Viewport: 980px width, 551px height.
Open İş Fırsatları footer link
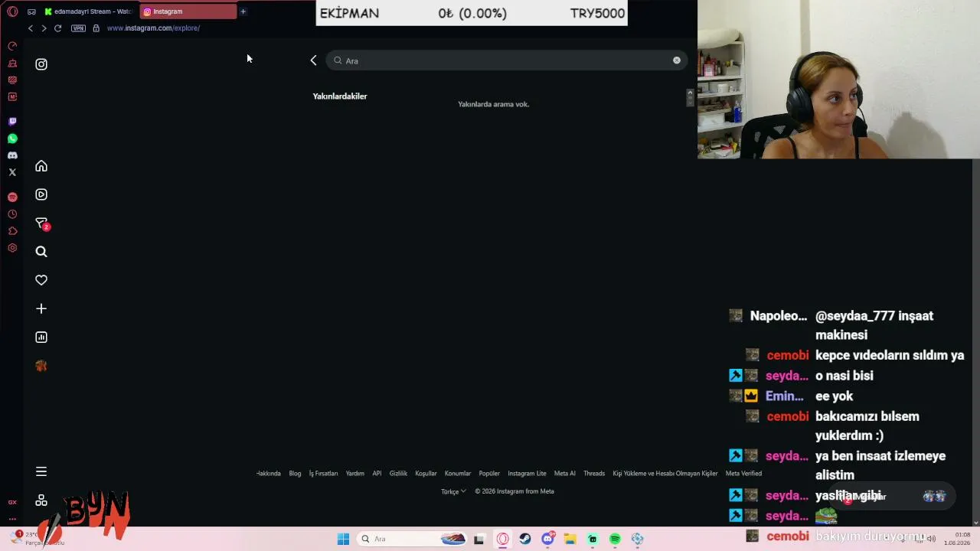point(323,474)
